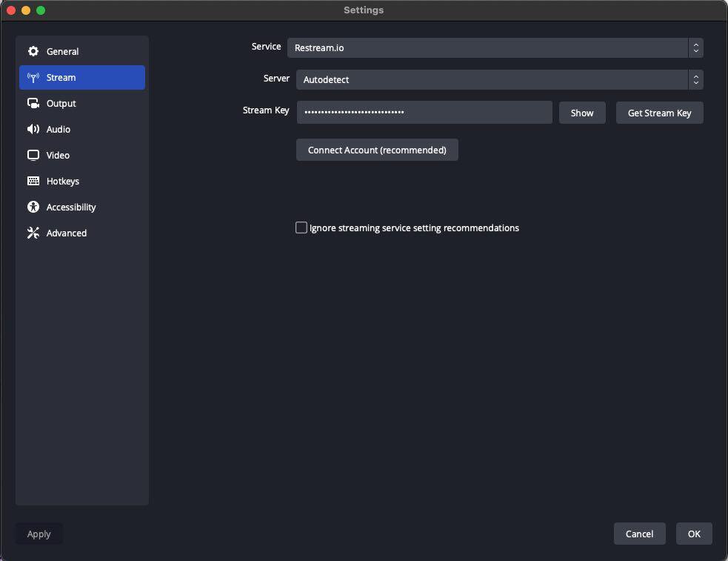The image size is (728, 561).
Task: Click the Service dropdown stepper arrows
Action: pos(695,47)
